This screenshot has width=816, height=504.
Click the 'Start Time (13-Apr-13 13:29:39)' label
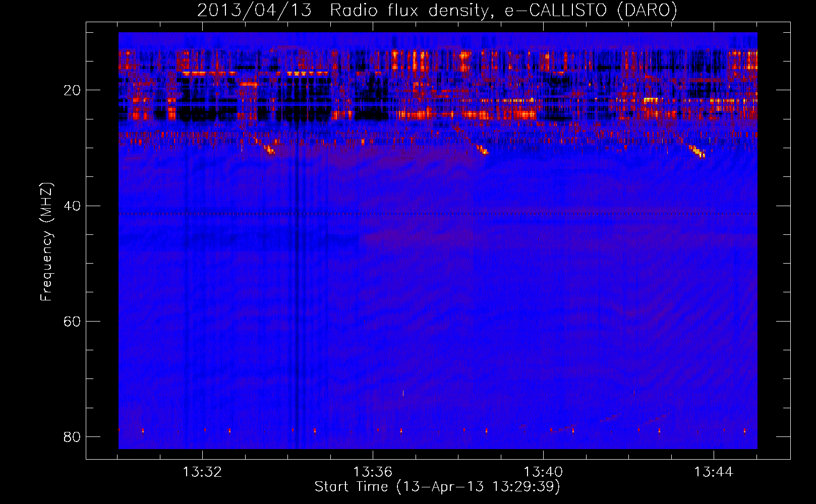pyautogui.click(x=437, y=487)
